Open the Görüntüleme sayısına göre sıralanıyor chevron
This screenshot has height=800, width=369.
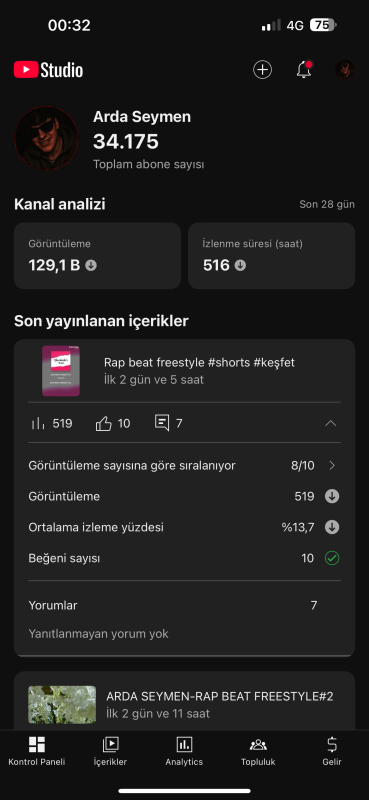(x=332, y=465)
